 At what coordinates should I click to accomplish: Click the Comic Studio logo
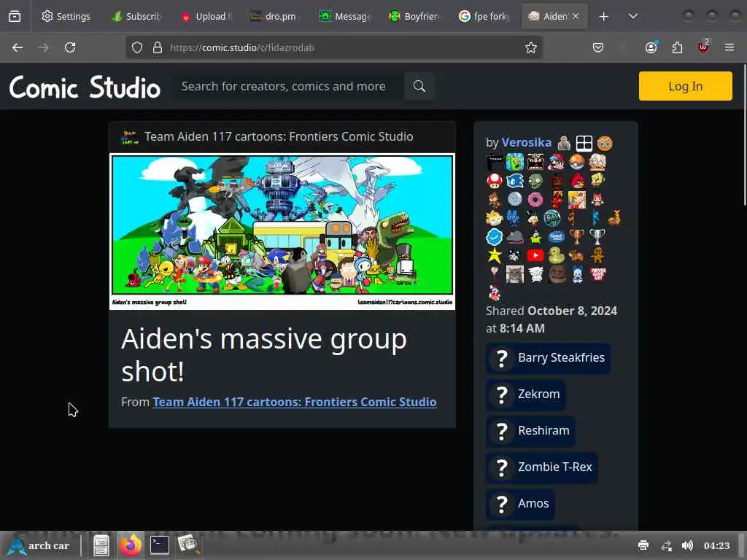[x=85, y=87]
